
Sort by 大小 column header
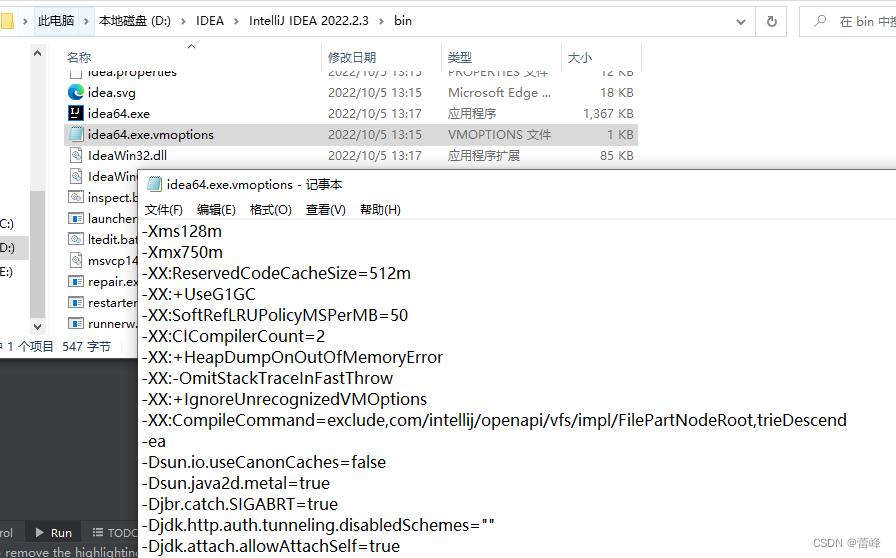click(580, 57)
